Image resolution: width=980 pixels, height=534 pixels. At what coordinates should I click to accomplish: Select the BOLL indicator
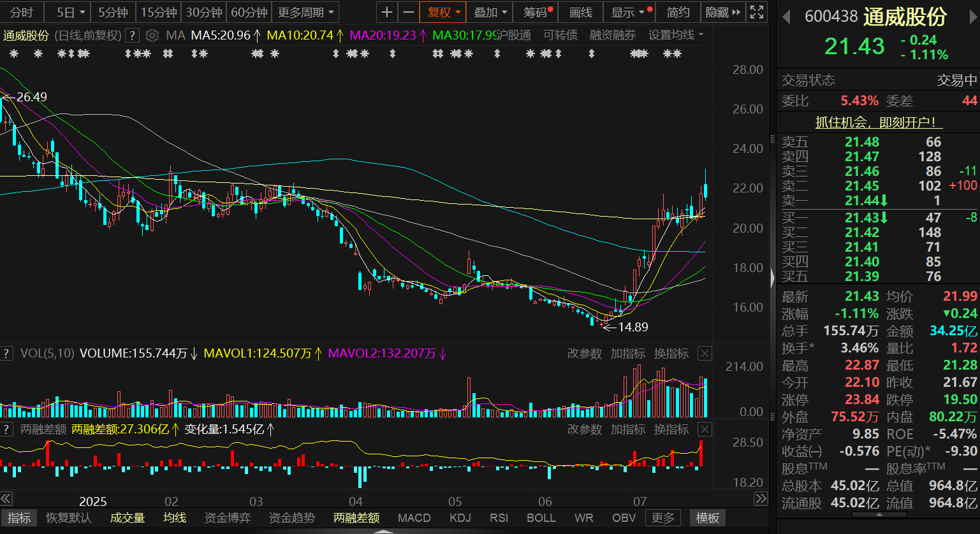541,517
